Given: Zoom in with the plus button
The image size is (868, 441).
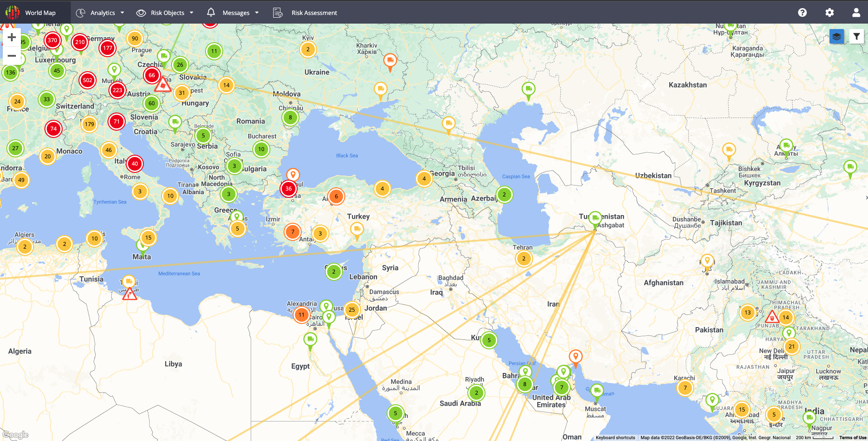Looking at the screenshot, I should pos(12,37).
